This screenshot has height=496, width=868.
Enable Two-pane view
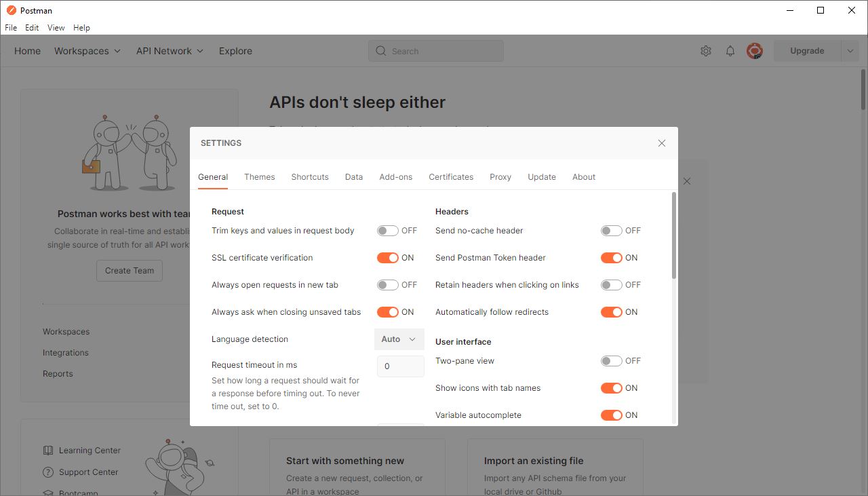point(612,361)
